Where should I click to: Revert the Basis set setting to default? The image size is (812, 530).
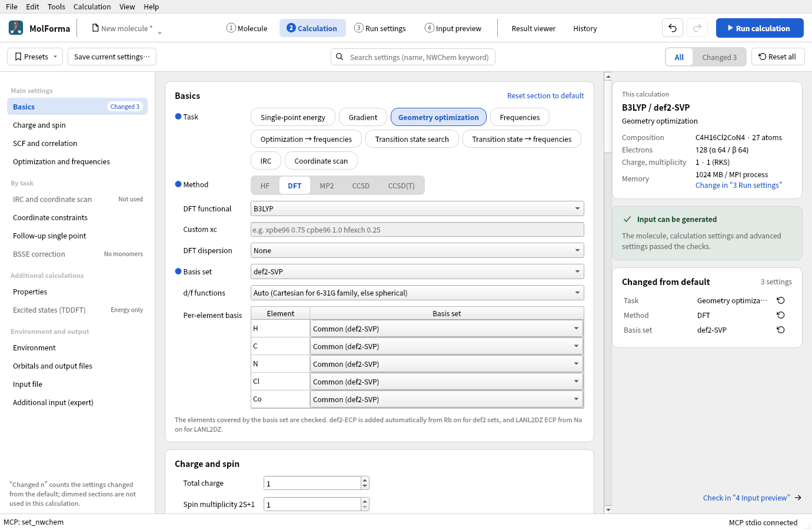[x=781, y=330]
